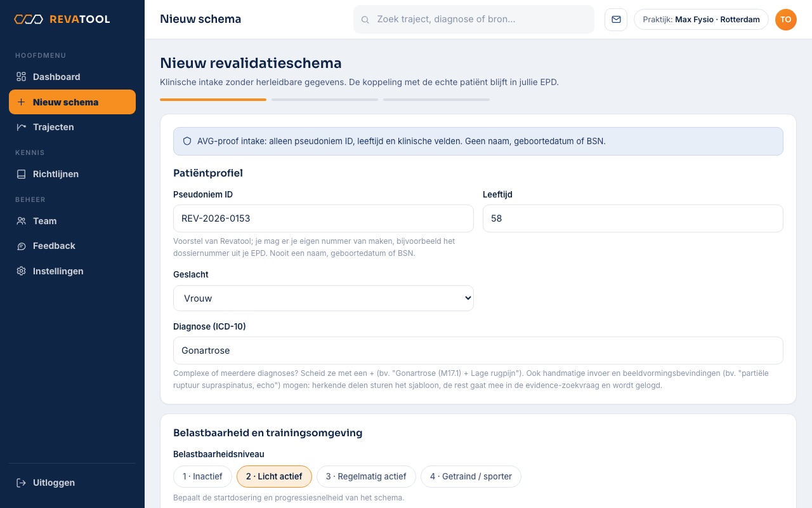This screenshot has width=812, height=508.
Task: Click the Richtlijnen book icon
Action: coord(21,174)
